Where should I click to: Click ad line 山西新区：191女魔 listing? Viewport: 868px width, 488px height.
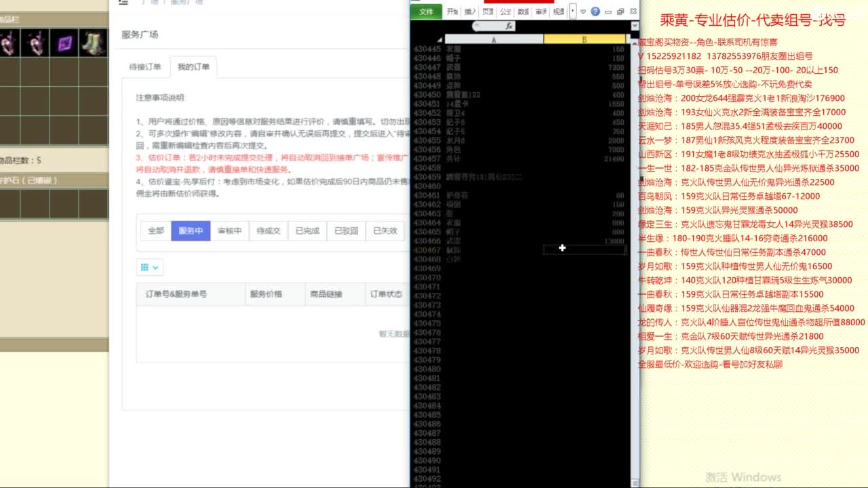click(748, 154)
